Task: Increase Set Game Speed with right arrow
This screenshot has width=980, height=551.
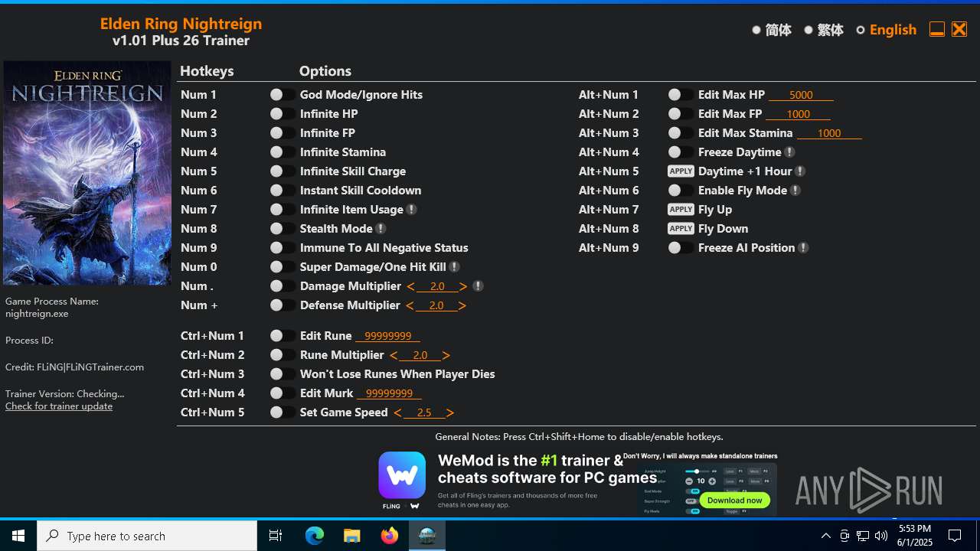Action: [449, 412]
